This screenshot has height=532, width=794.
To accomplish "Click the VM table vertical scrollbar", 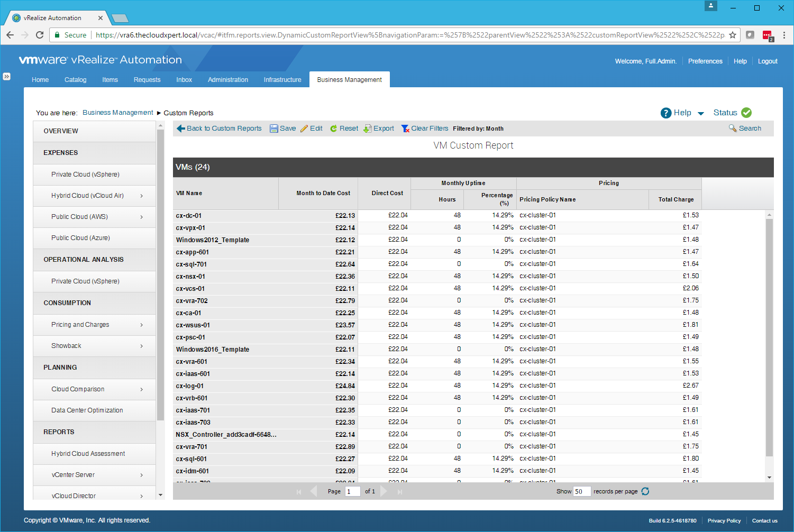I will tap(769, 338).
